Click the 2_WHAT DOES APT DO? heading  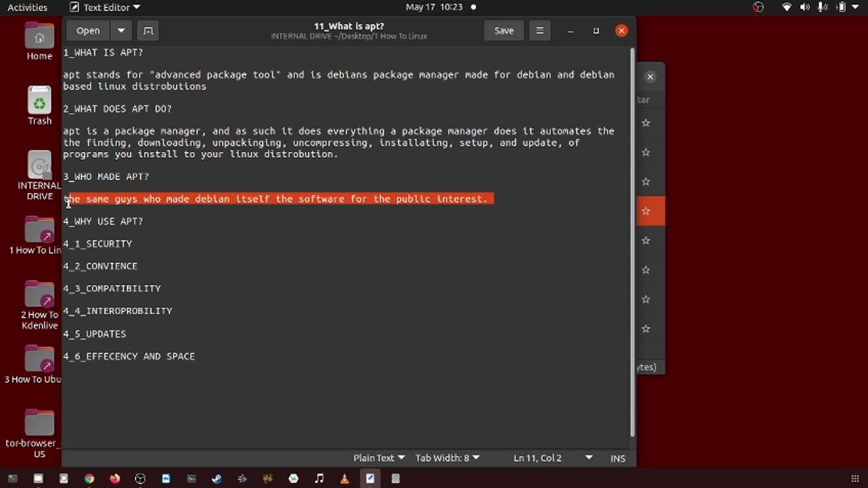point(117,108)
